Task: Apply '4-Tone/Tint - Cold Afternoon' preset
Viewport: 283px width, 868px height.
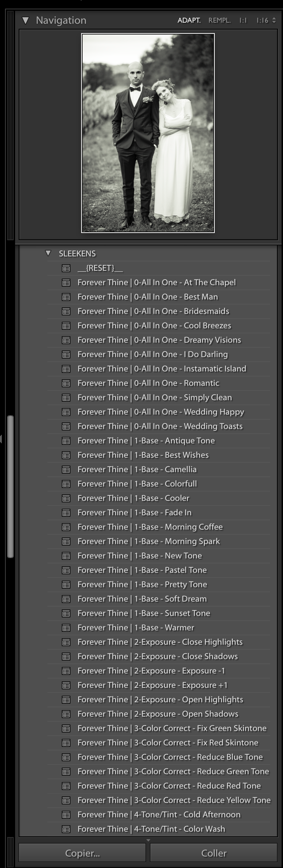Action: 158,814
